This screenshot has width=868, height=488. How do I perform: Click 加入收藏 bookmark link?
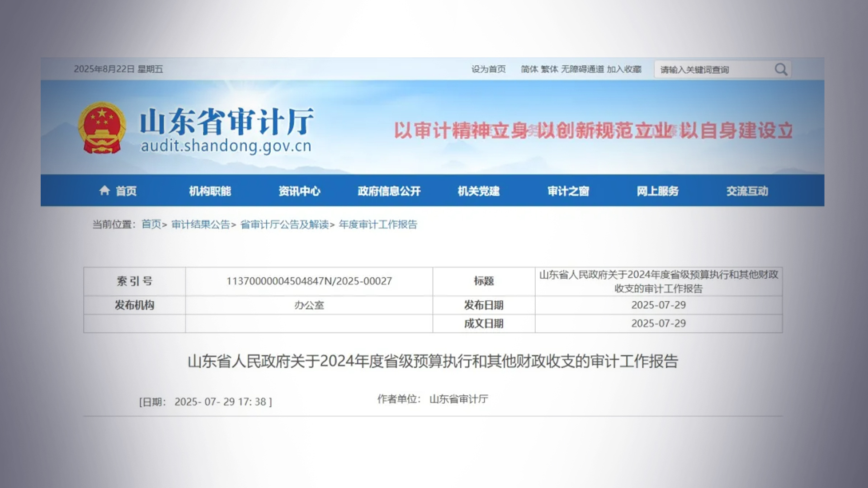pos(624,69)
